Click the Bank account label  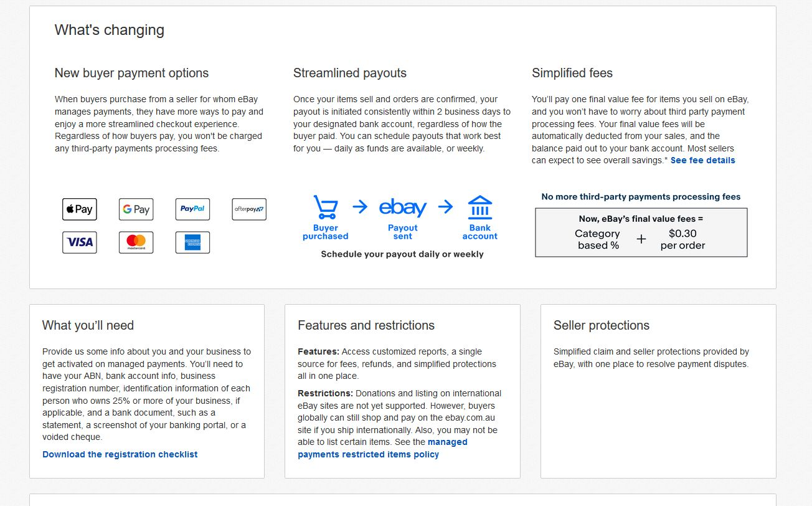pos(480,232)
